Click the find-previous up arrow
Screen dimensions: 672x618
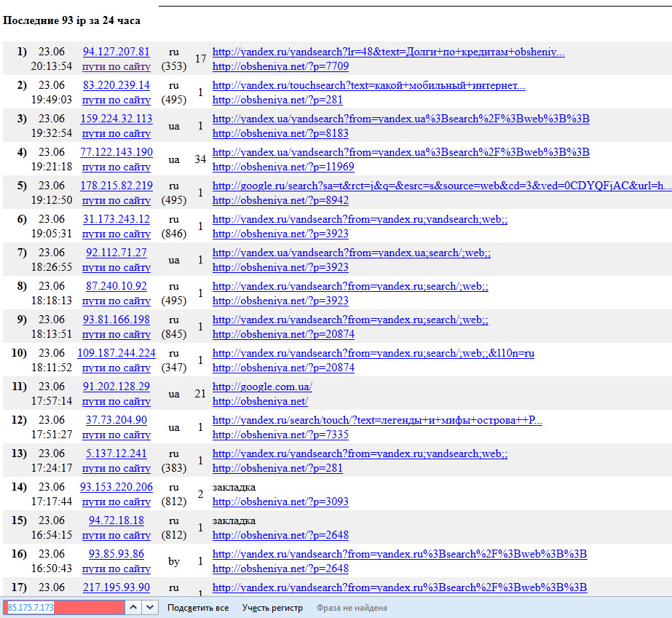(133, 607)
